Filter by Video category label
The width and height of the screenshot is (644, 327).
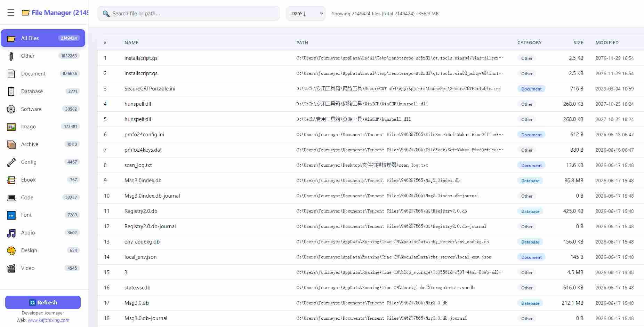tap(28, 268)
